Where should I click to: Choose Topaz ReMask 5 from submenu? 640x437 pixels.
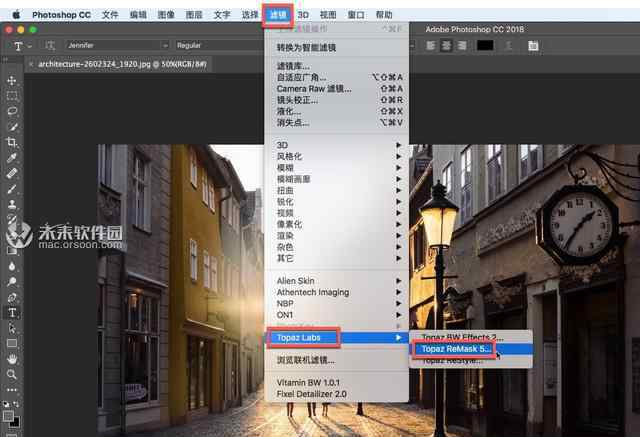457,349
